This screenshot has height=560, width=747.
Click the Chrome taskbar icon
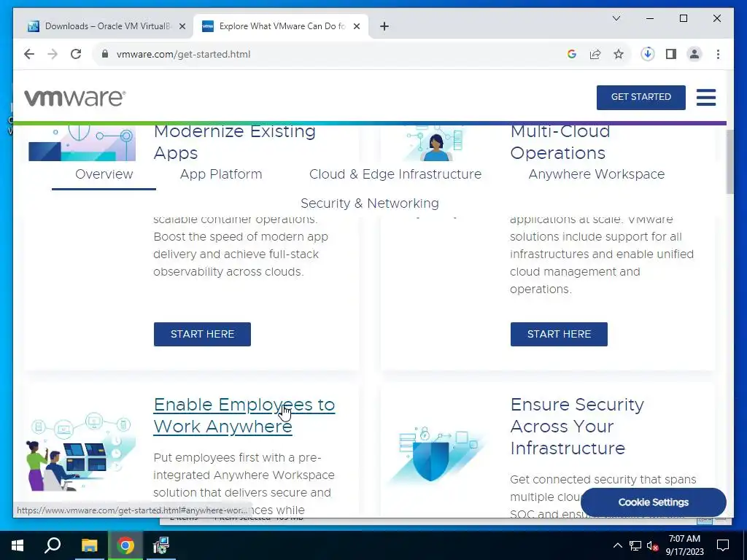(x=125, y=545)
